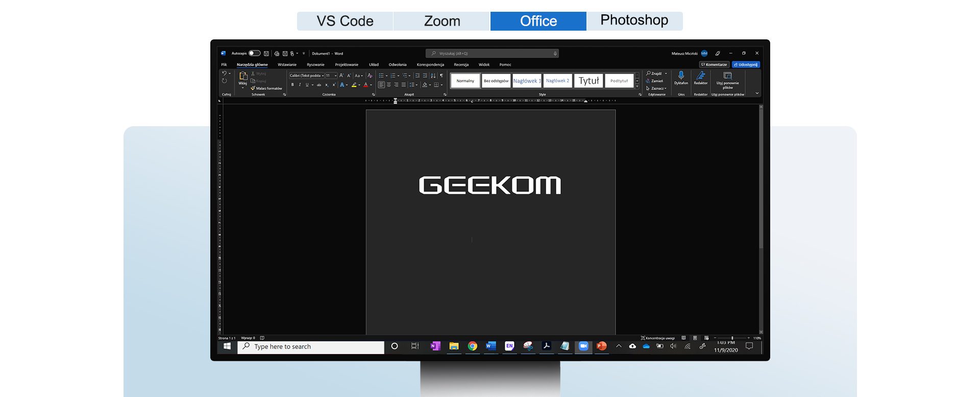Click the decrease indent icon
The height and width of the screenshot is (397, 980).
(x=418, y=76)
